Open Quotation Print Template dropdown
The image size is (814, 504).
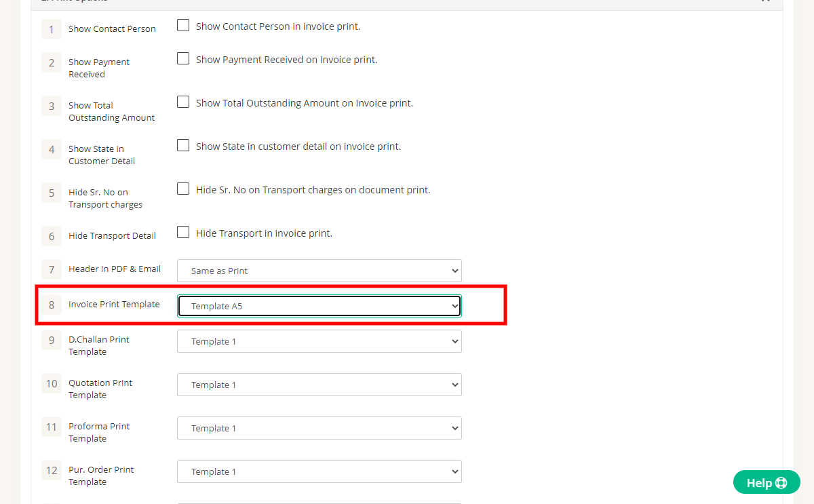click(x=319, y=385)
